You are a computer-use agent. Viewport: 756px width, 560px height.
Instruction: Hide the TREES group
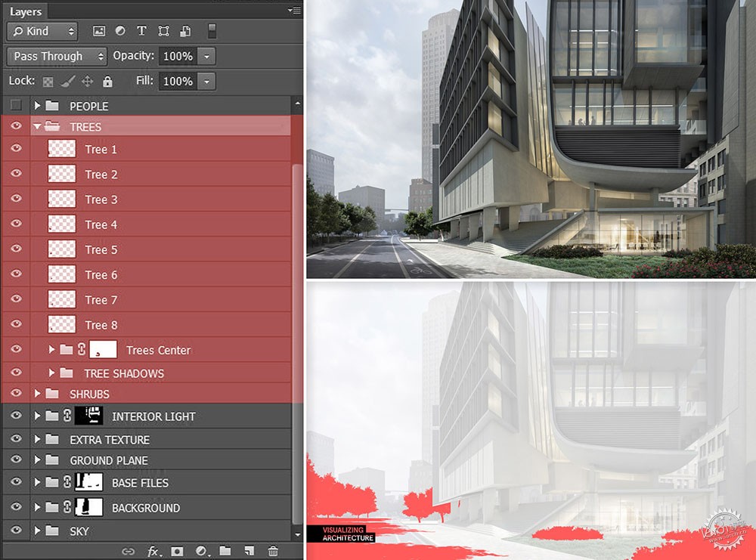[x=16, y=125]
